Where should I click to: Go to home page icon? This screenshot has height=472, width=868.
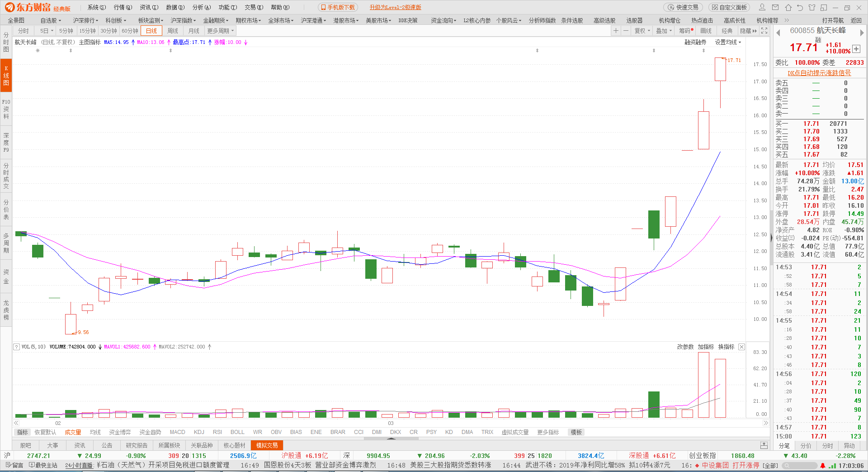point(788,7)
